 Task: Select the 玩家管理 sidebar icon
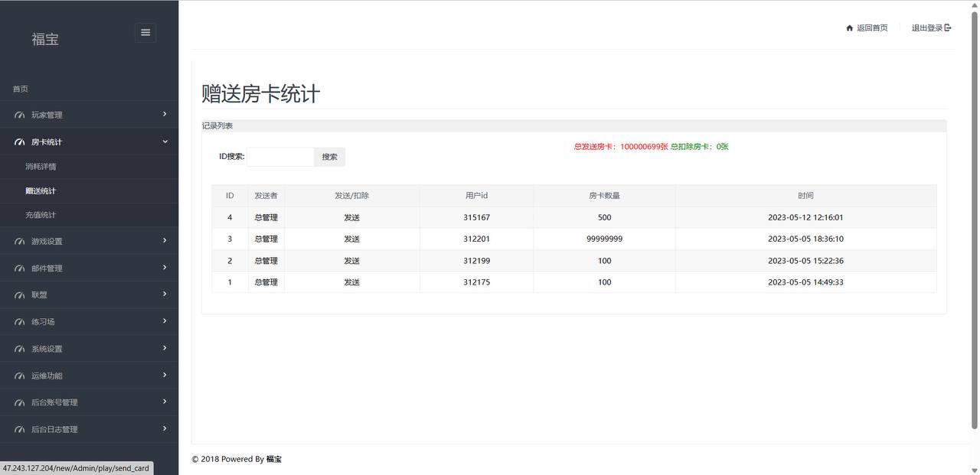point(19,115)
